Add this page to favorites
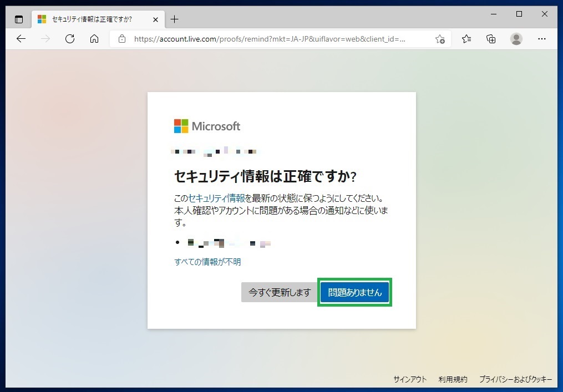563x392 pixels. pyautogui.click(x=440, y=39)
